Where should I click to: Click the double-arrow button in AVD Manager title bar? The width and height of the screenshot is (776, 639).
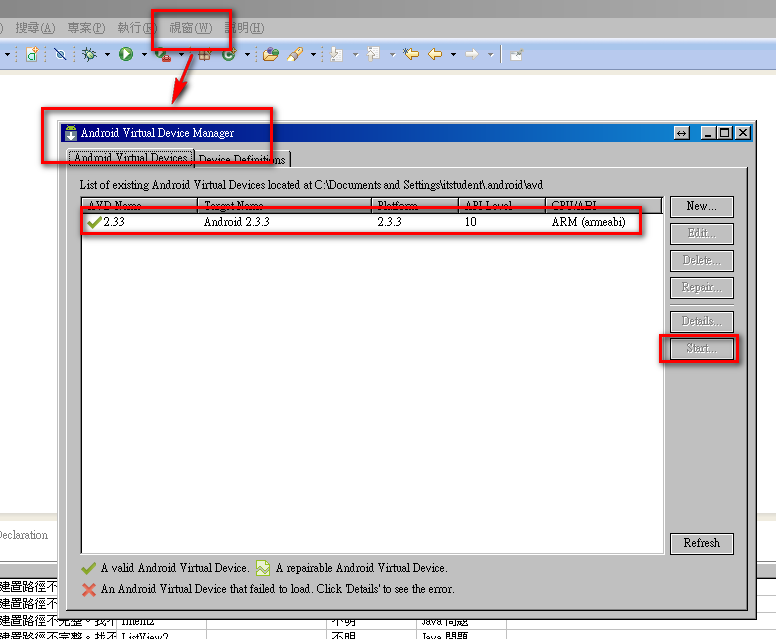click(x=681, y=133)
